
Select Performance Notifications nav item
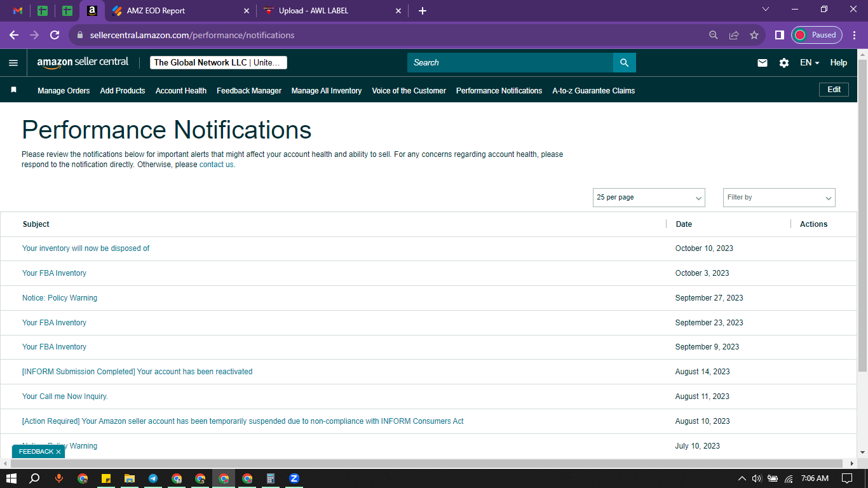pyautogui.click(x=499, y=91)
